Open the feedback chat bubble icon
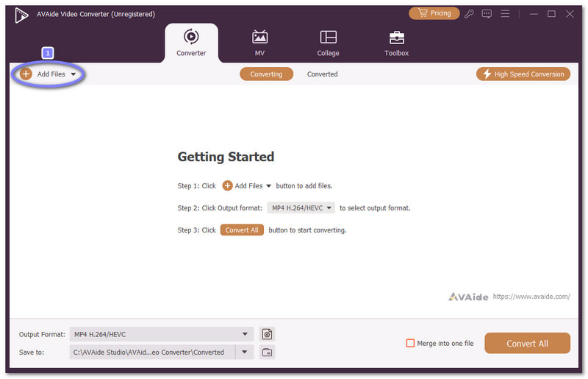Viewport: 588px width, 379px height. [x=487, y=13]
